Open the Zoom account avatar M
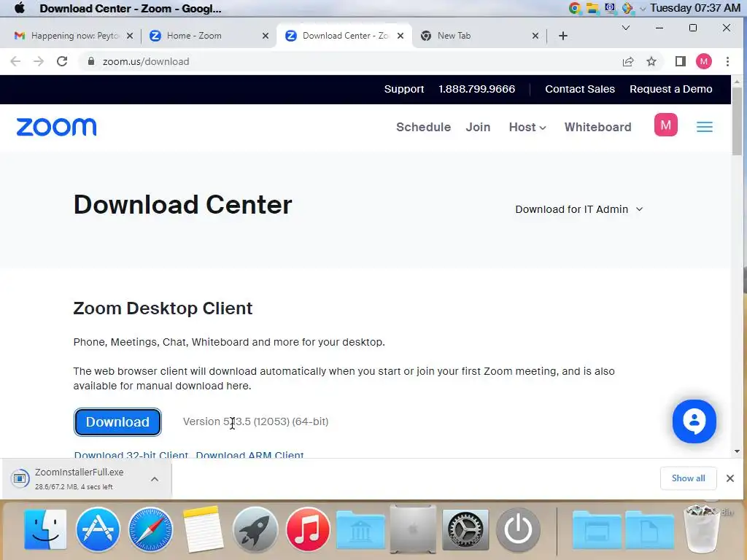The width and height of the screenshot is (747, 560). [665, 125]
